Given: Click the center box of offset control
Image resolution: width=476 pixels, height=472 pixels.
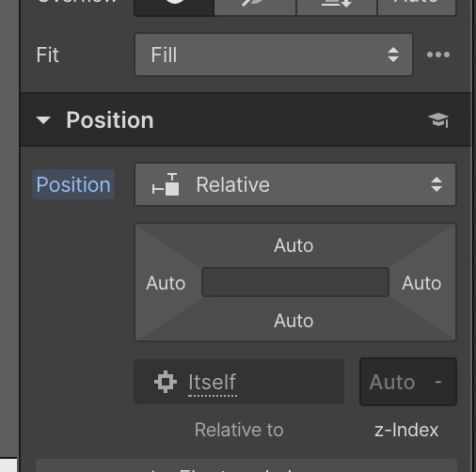Looking at the screenshot, I should 295,282.
